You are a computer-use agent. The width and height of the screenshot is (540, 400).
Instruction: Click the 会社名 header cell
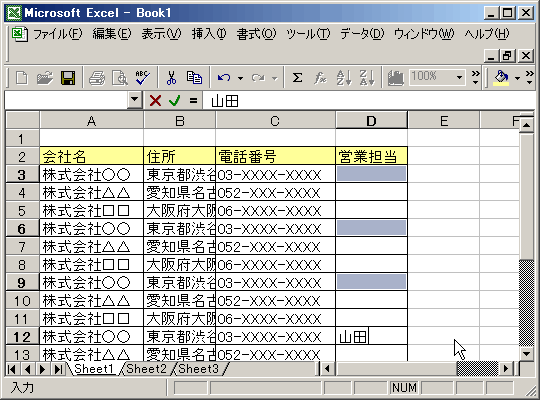(91, 156)
